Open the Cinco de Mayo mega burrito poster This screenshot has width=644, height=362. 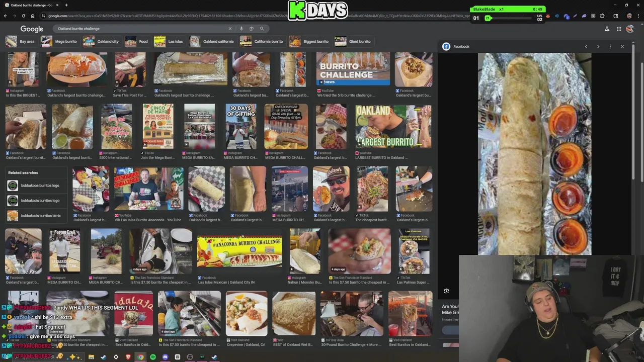coord(158,127)
